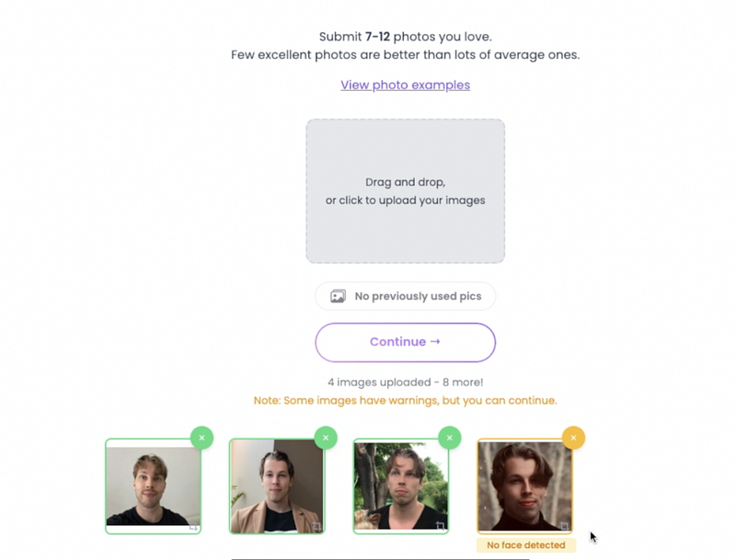Click the drag and drop upload area
The image size is (736, 560).
(x=405, y=191)
